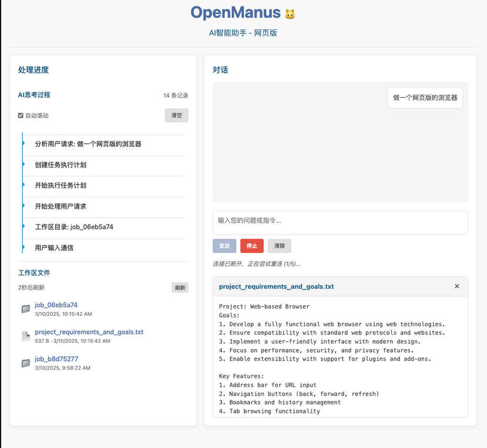Click the line Ensure compatibility with standard web protocols
Screen dimensions: 487x448
pos(332,333)
